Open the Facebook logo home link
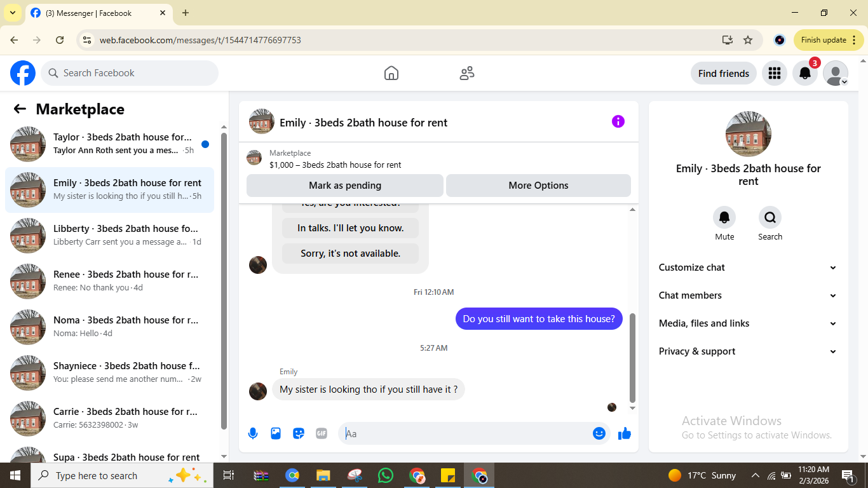The width and height of the screenshot is (868, 488). point(23,73)
